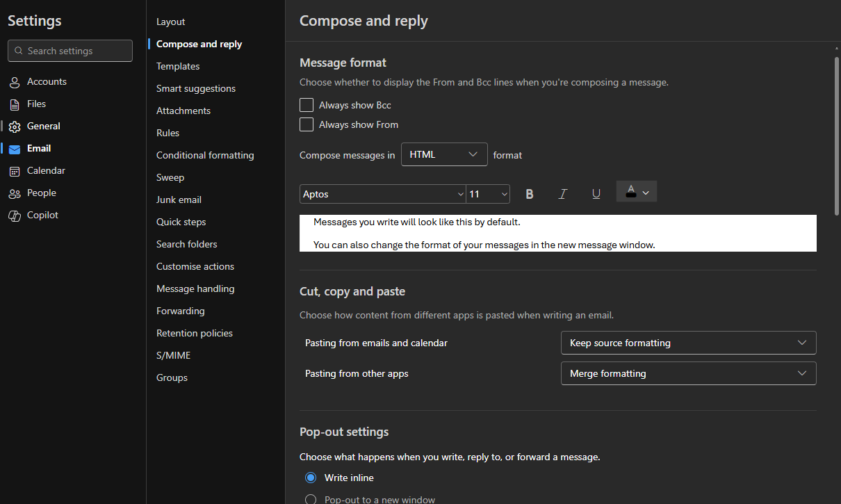Open the HTML message format dropdown
This screenshot has height=504, width=841.
click(x=444, y=154)
